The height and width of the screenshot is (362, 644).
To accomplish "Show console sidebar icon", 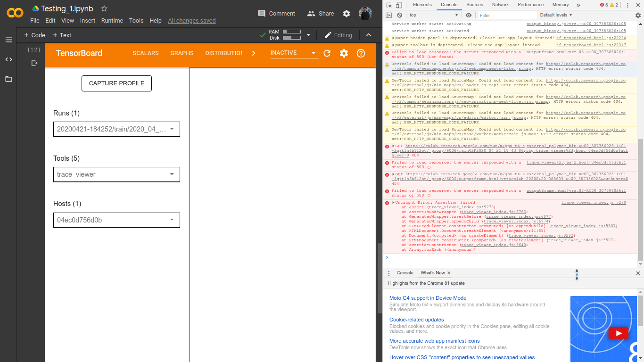I will pos(389,15).
